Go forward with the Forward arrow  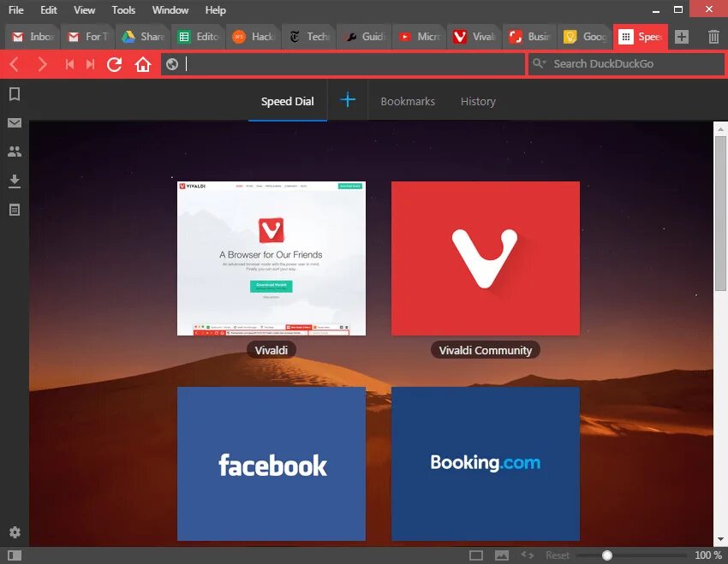[x=42, y=64]
